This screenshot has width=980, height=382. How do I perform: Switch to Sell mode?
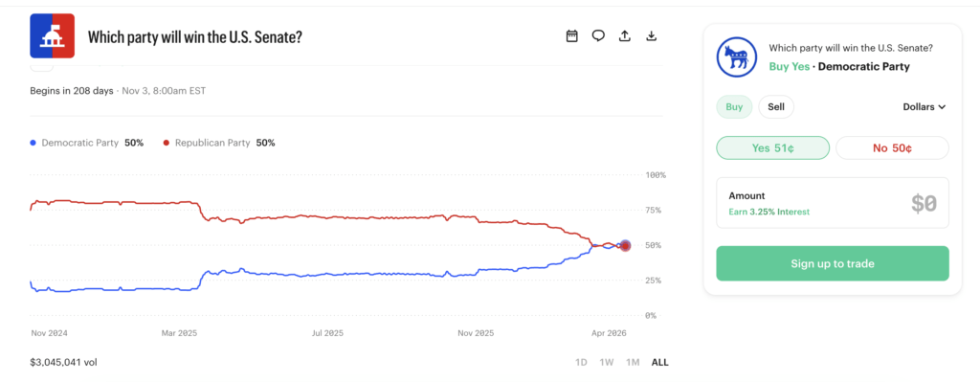(776, 107)
